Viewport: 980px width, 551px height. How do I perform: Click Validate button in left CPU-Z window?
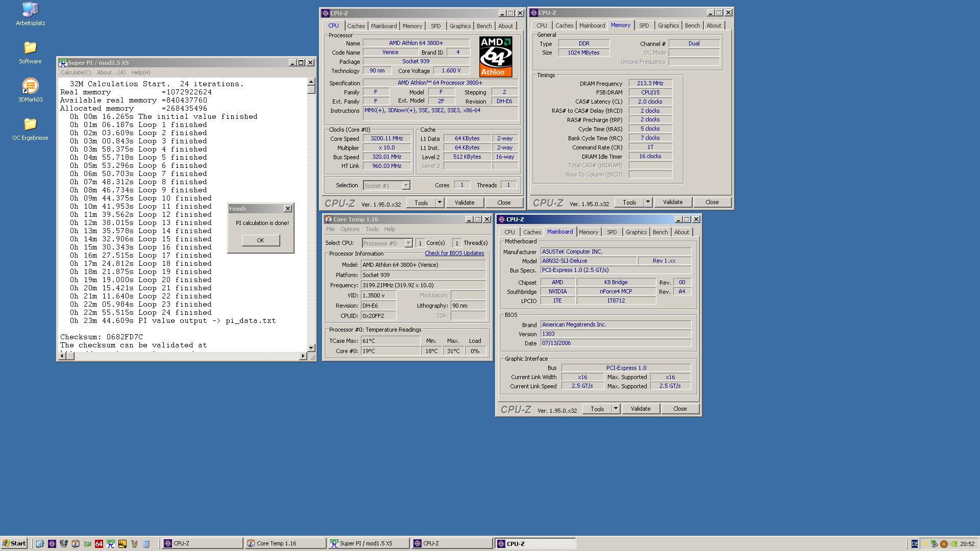[464, 202]
